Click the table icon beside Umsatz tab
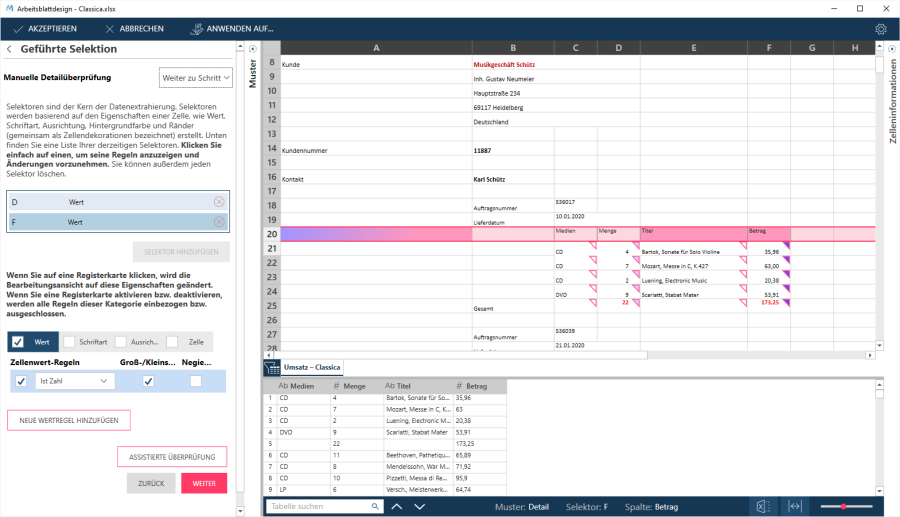The width and height of the screenshot is (900, 517). (271, 368)
